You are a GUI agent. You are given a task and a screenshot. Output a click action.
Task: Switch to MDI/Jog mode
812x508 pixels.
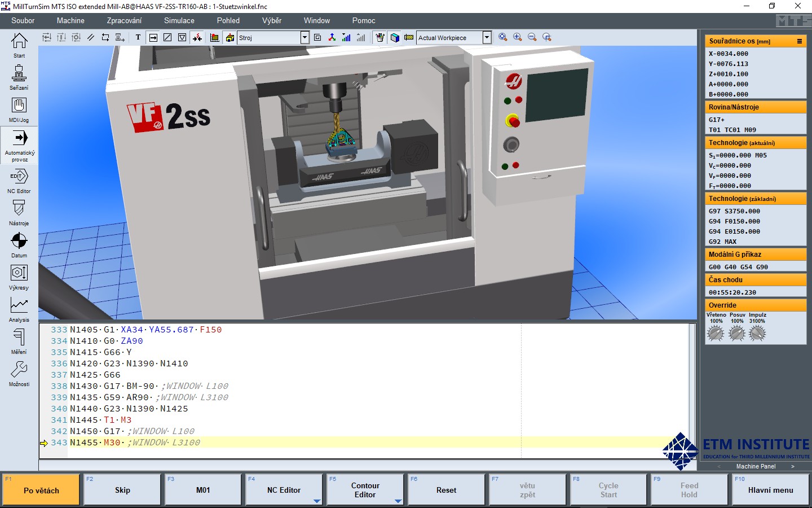(x=19, y=110)
